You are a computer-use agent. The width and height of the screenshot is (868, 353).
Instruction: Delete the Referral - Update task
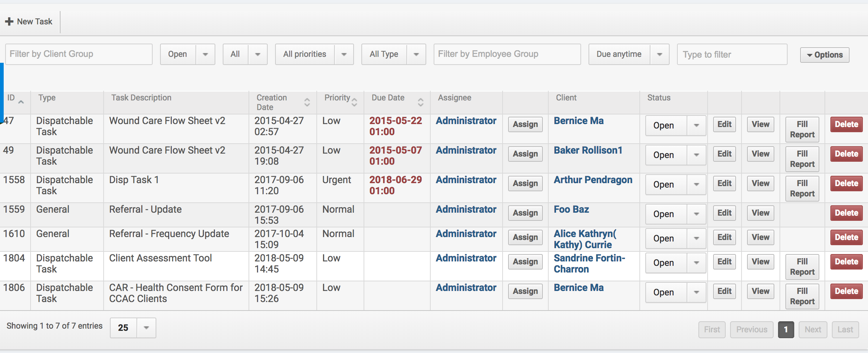846,213
